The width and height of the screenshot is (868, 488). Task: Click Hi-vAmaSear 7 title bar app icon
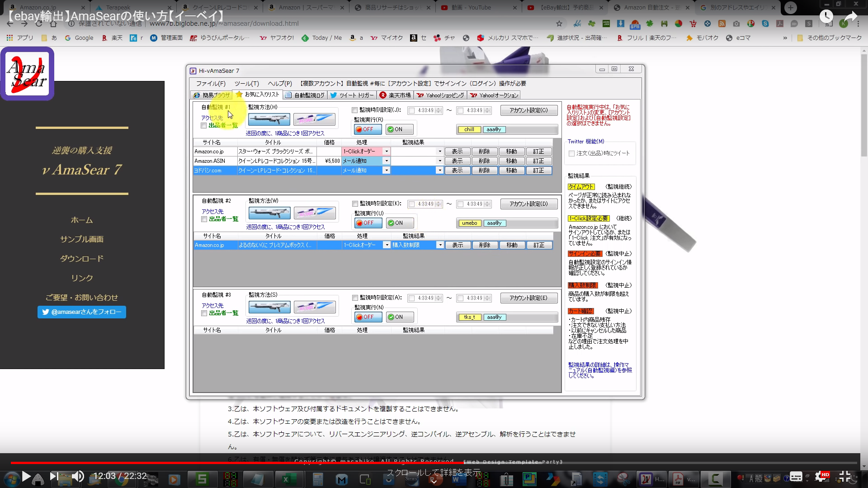[x=193, y=71]
